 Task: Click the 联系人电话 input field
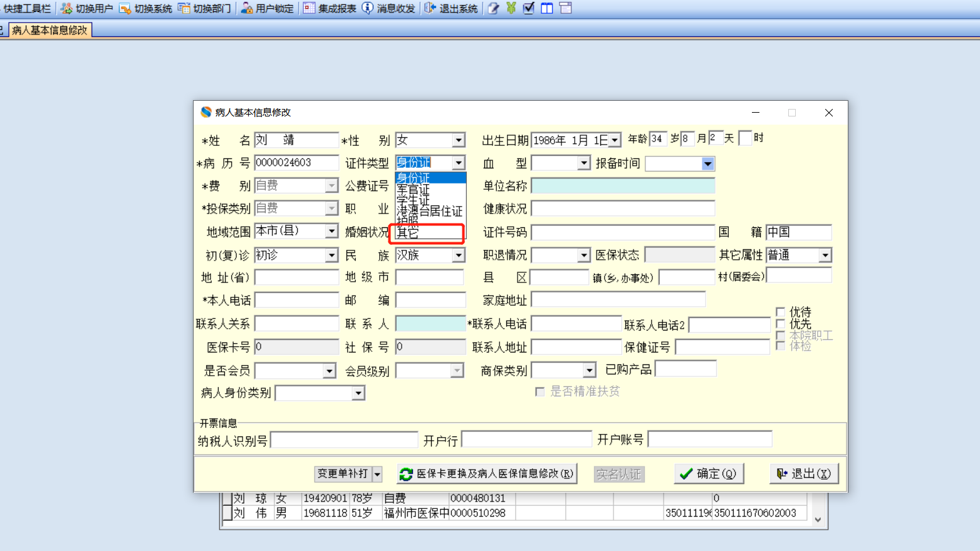pos(576,324)
